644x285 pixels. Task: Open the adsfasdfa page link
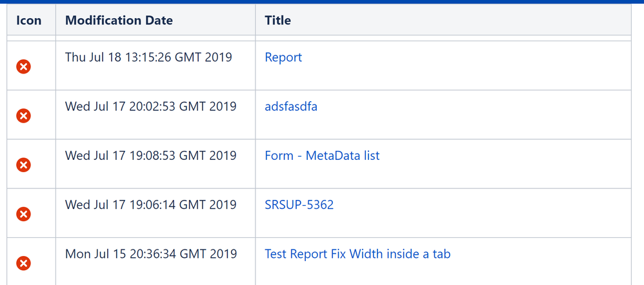(291, 106)
